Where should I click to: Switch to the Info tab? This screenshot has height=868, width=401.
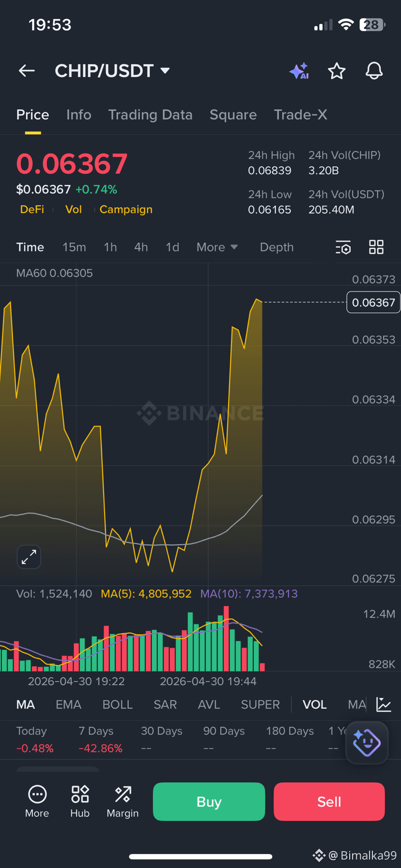click(x=78, y=115)
